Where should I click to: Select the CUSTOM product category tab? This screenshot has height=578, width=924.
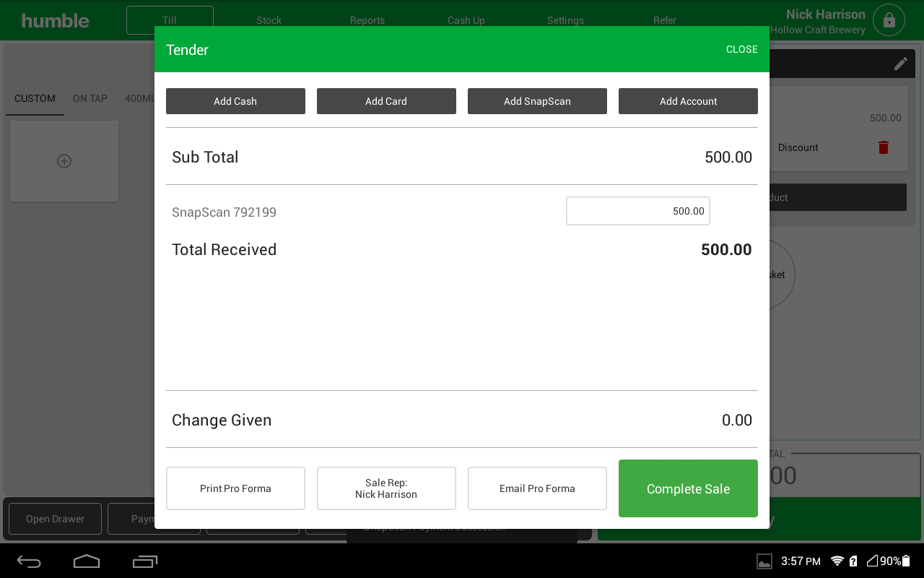tap(35, 98)
